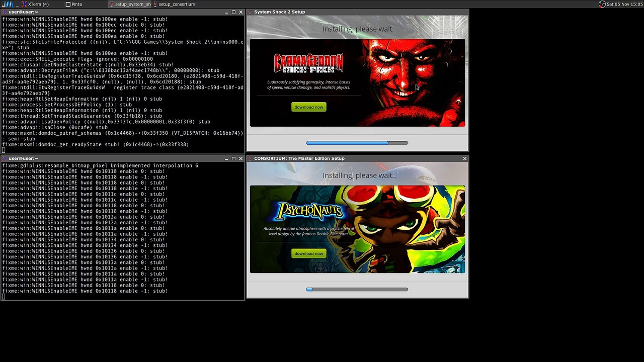The width and height of the screenshot is (644, 362).
Task: Switch to Pinta in the taskbar
Action: tap(73, 4)
